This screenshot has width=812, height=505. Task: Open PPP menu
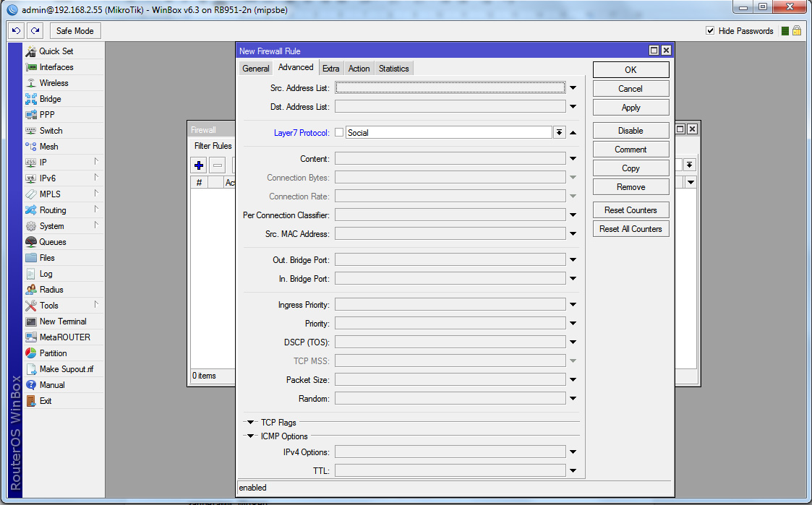(63, 115)
